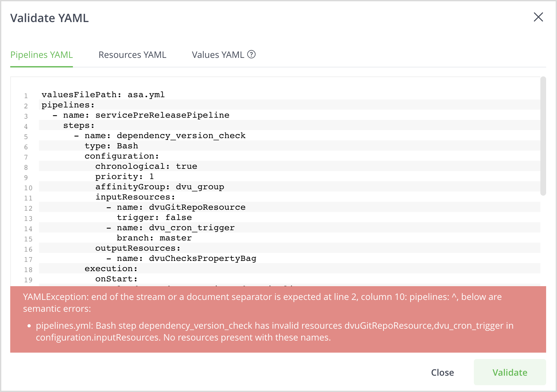Viewport: 557px width, 392px height.
Task: Click the 'chronological: true' line
Action: (146, 166)
